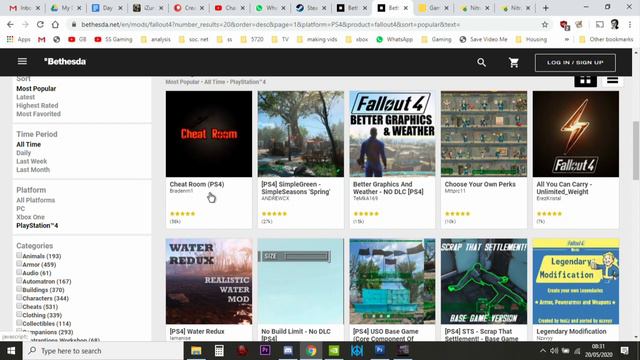This screenshot has height=360, width=640.
Task: Sort mods by Most Favorited
Action: (38, 114)
